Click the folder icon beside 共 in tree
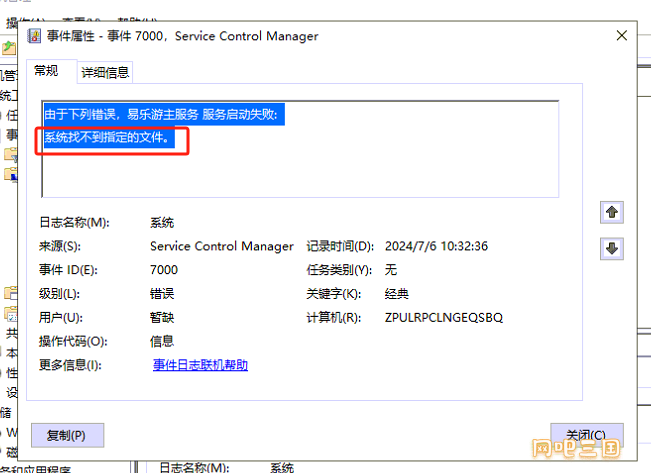 [x=11, y=313]
